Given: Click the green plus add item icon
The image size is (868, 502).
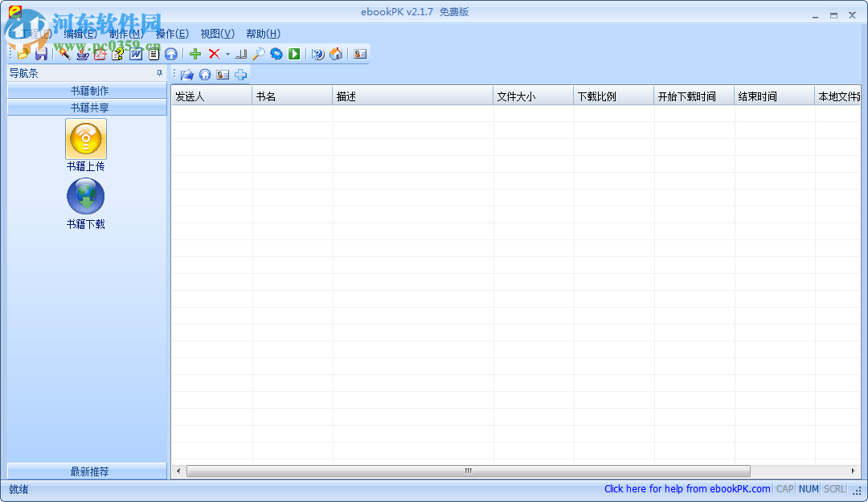Looking at the screenshot, I should point(195,54).
